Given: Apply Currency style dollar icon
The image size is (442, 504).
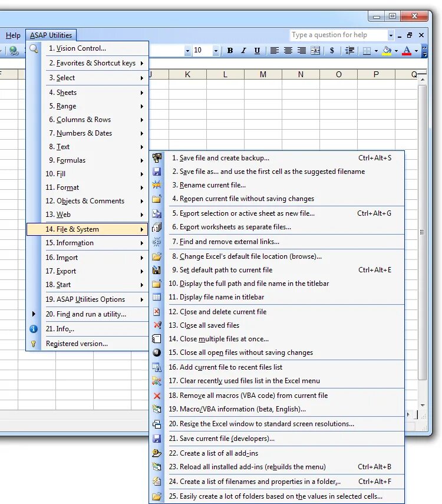Looking at the screenshot, I should (x=332, y=51).
